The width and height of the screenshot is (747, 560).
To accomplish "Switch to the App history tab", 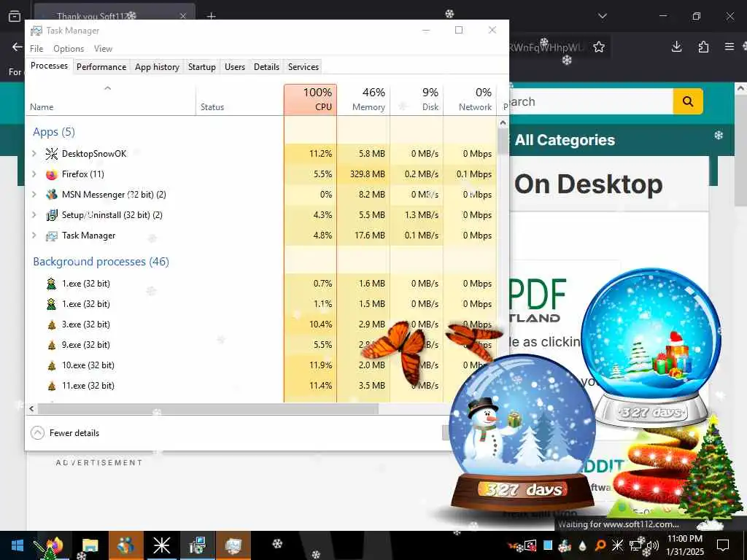I will click(x=157, y=66).
